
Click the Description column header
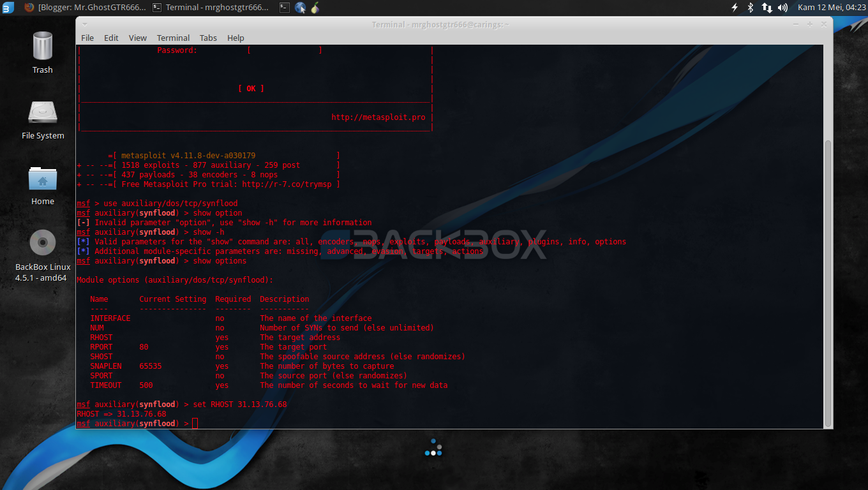[285, 299]
